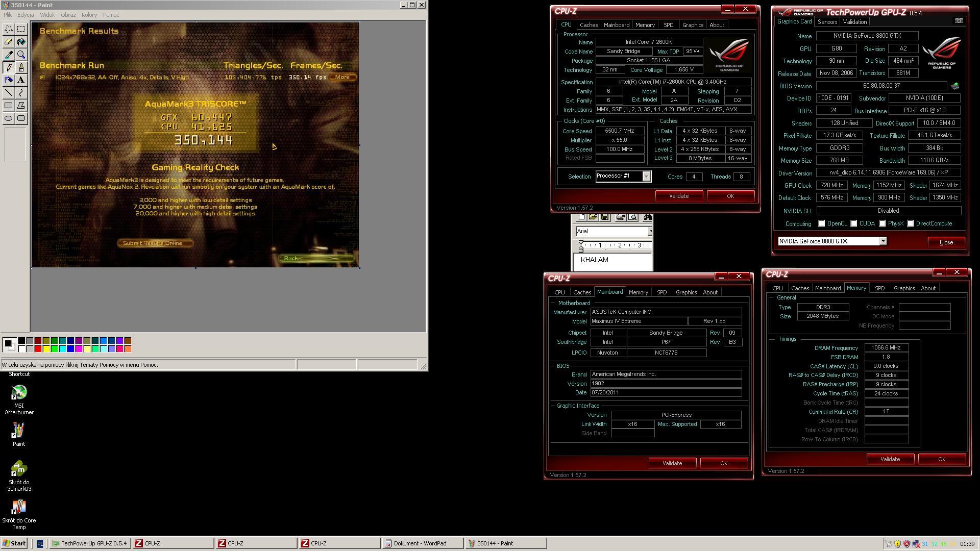The height and width of the screenshot is (551, 980).
Task: Open the Kolory menu in Paint
Action: pyautogui.click(x=89, y=15)
